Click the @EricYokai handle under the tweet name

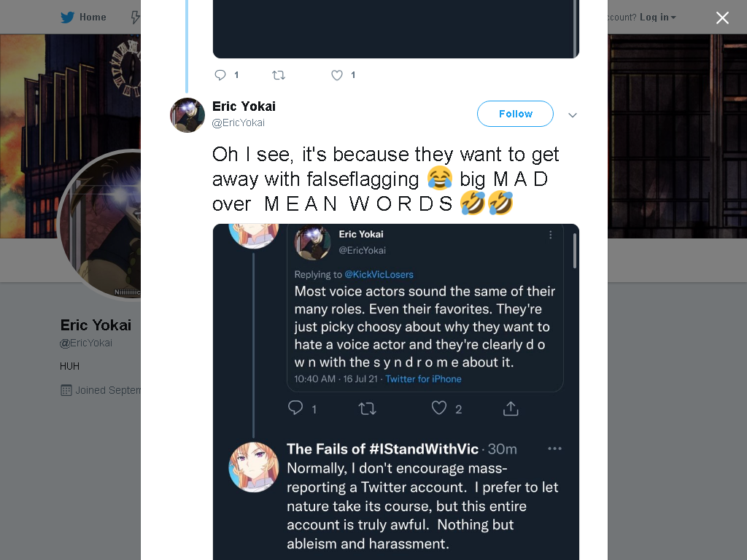[239, 122]
